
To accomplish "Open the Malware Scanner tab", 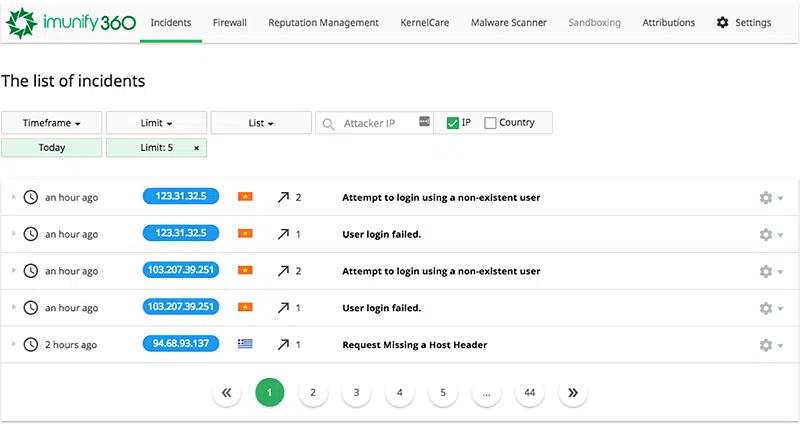I will [508, 22].
